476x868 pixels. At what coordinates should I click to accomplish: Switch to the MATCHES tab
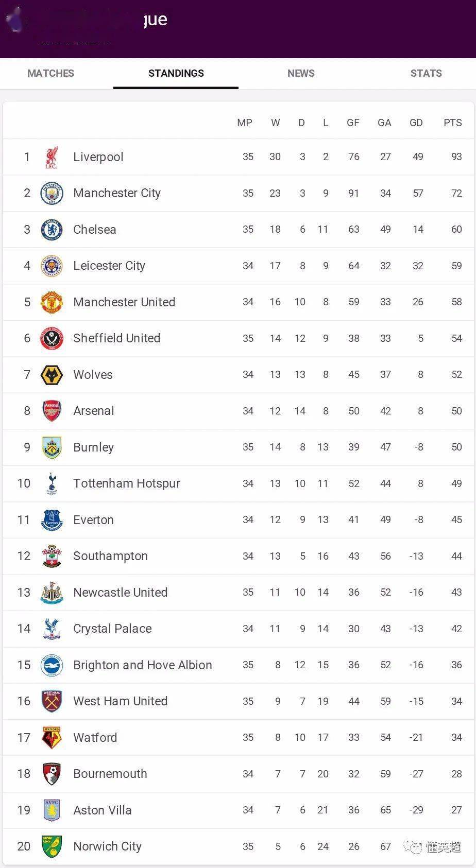50,73
